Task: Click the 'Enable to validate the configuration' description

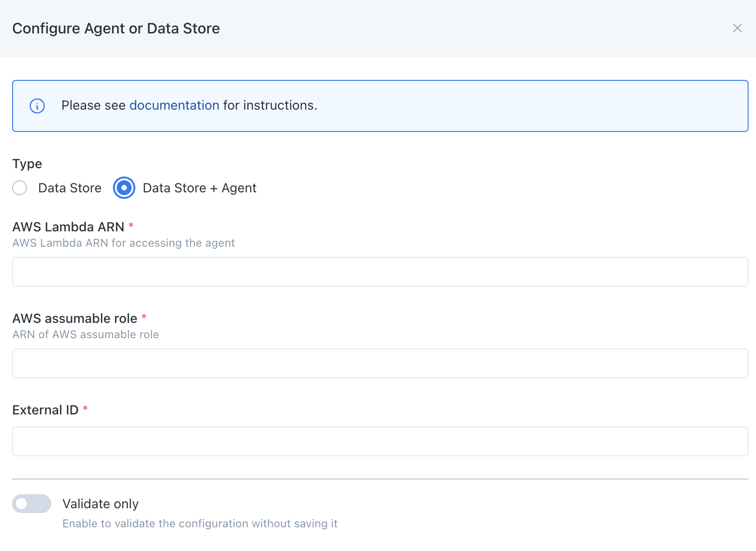Action: tap(200, 524)
